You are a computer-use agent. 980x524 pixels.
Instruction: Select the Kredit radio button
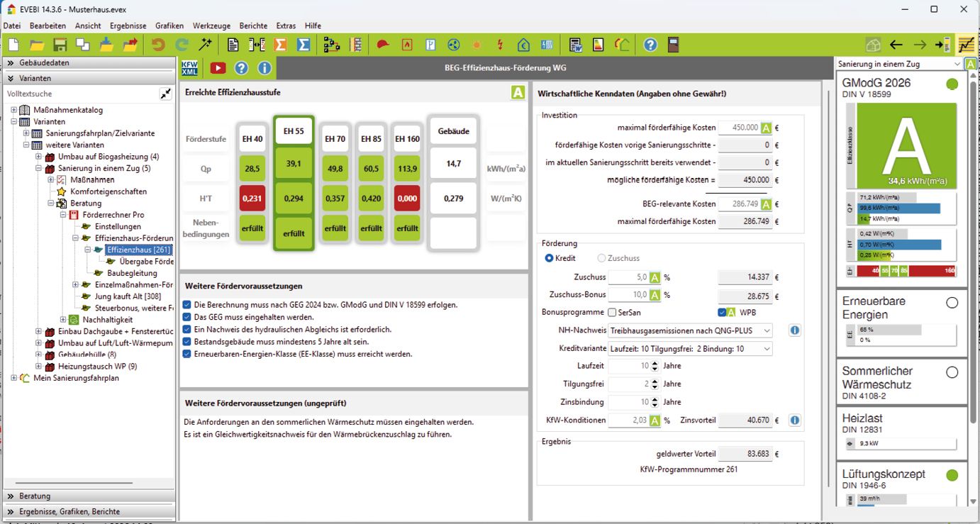tap(549, 259)
